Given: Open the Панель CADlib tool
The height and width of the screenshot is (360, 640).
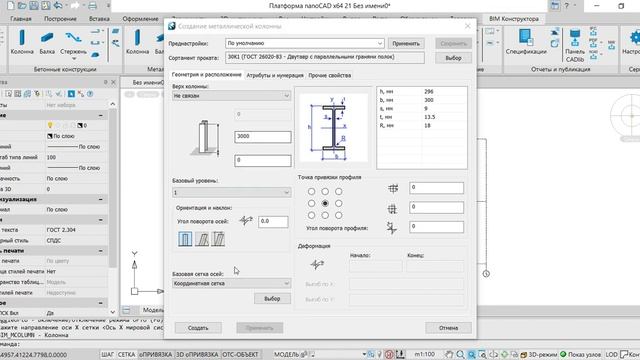Looking at the screenshot, I should click(575, 46).
